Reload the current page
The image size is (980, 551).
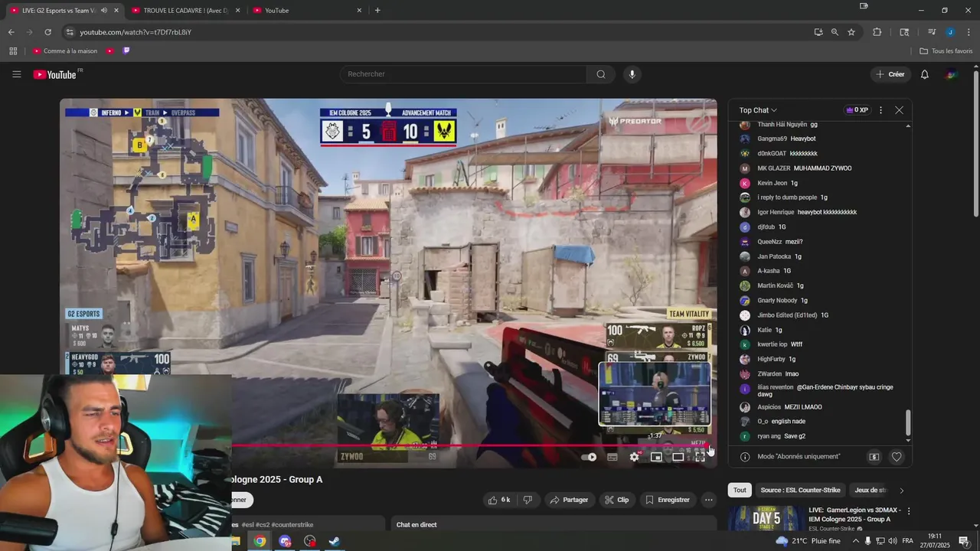(47, 32)
